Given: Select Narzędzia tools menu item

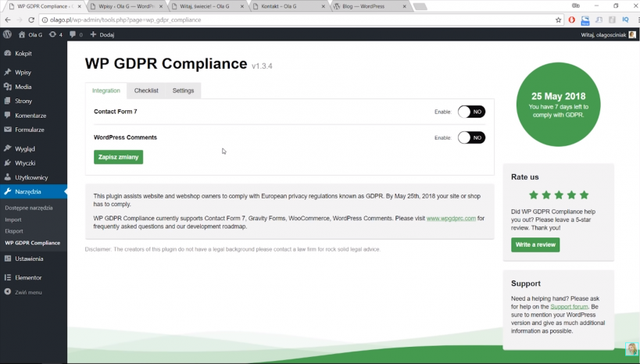Looking at the screenshot, I should click(x=34, y=192).
